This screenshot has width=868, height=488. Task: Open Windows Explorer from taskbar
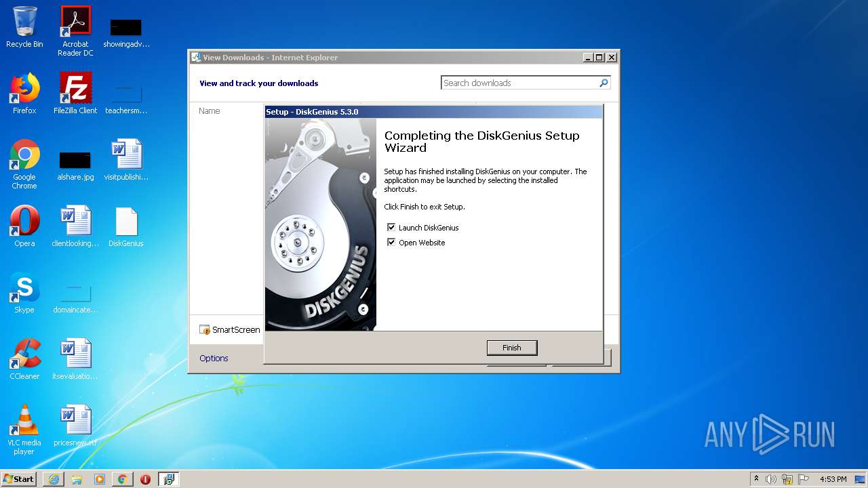(x=77, y=479)
